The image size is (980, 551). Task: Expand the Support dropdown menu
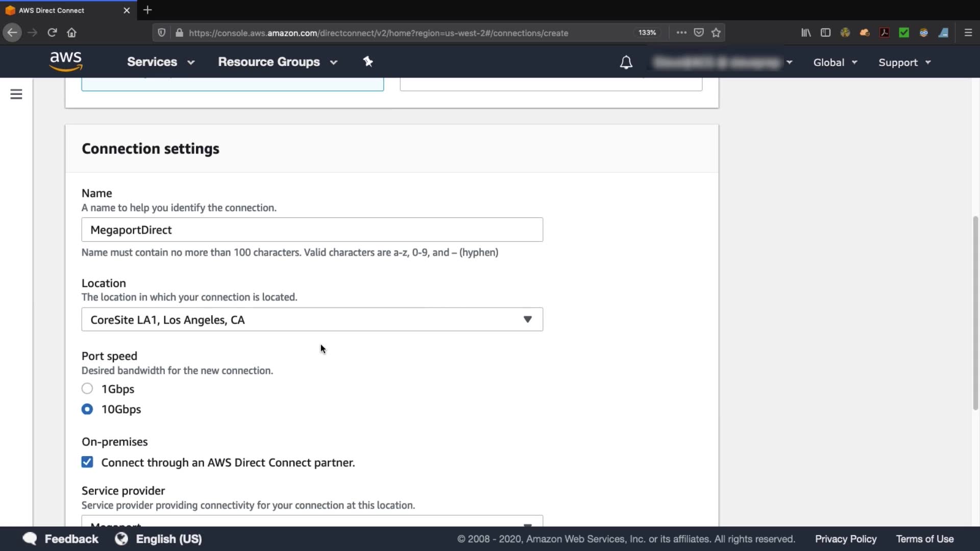[904, 62]
